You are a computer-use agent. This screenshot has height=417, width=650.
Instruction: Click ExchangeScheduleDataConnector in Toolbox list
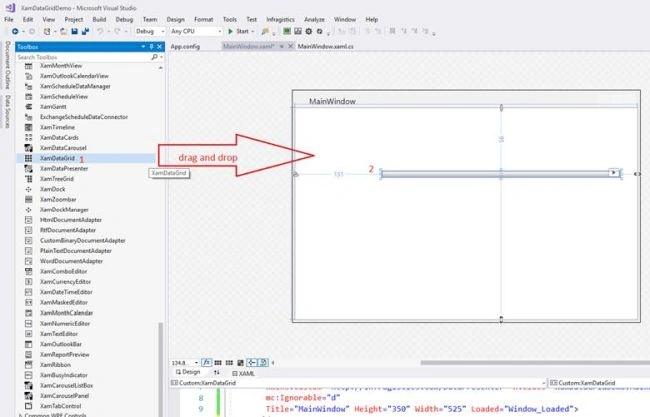84,117
